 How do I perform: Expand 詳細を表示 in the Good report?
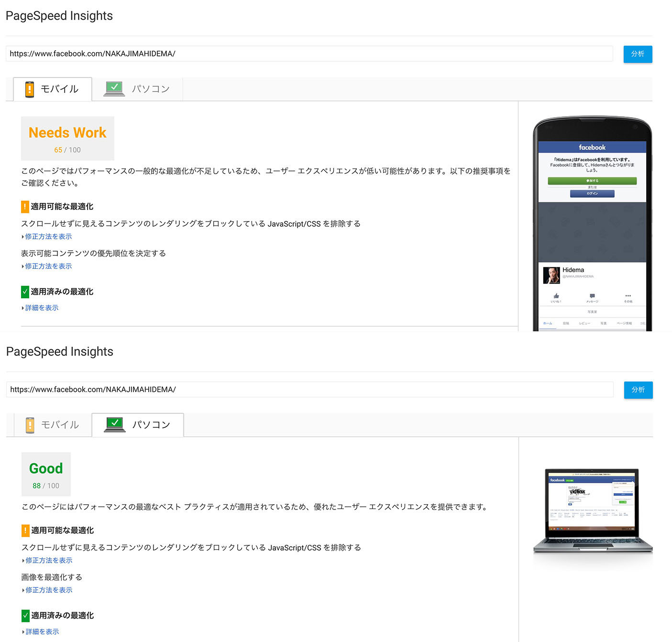click(x=42, y=632)
